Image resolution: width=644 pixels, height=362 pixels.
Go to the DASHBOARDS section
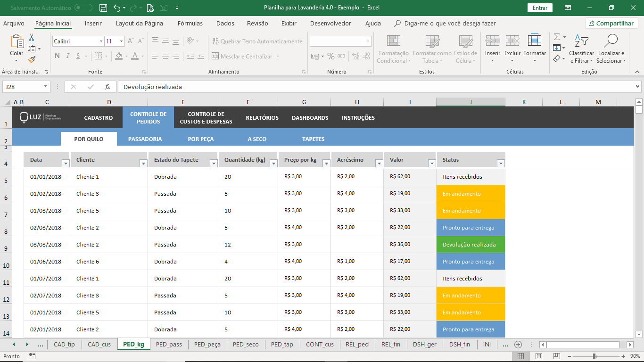point(310,118)
